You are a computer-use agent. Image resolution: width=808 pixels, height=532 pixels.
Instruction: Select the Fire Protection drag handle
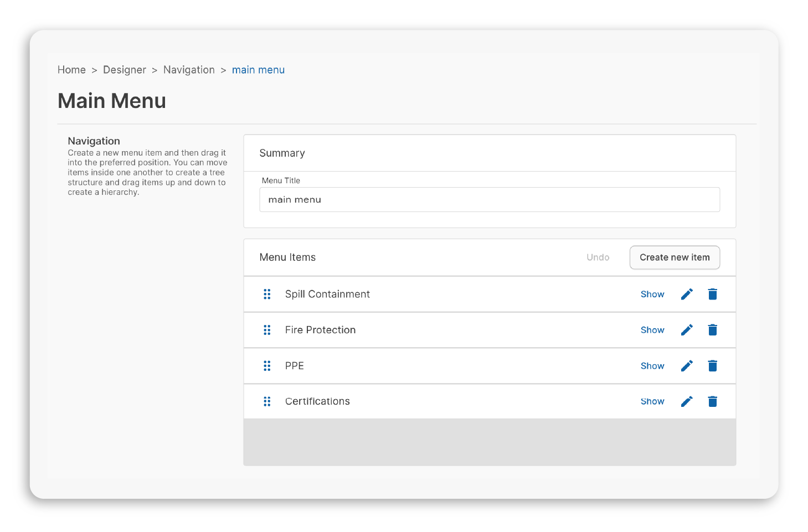[x=267, y=329]
